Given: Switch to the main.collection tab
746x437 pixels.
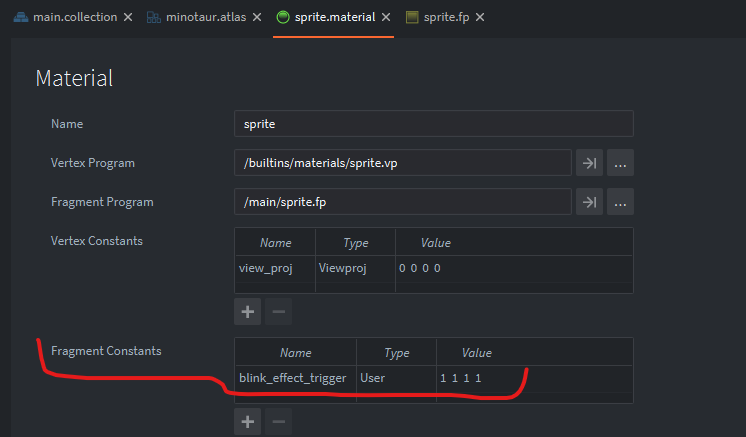Looking at the screenshot, I should (x=66, y=18).
